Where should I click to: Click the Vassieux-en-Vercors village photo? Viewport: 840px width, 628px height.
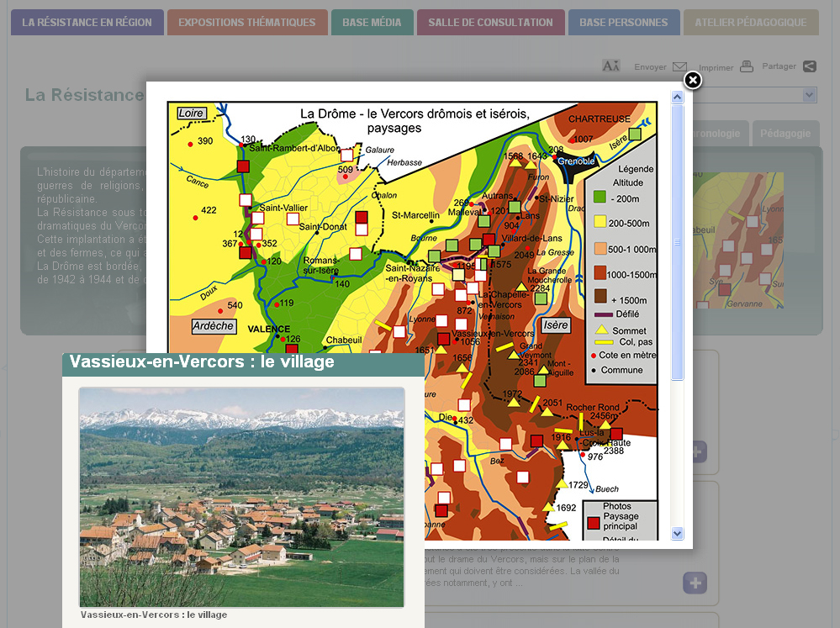241,497
